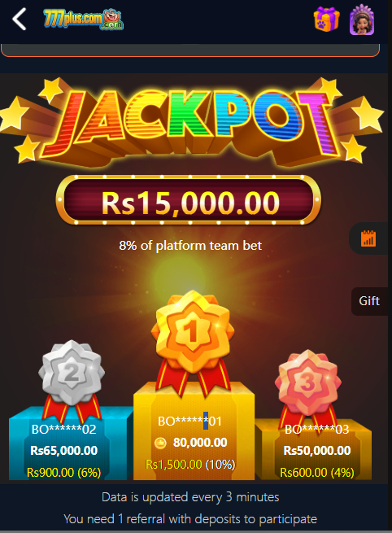The height and width of the screenshot is (533, 392).
Task: Click the Gift side tab
Action: (x=369, y=301)
